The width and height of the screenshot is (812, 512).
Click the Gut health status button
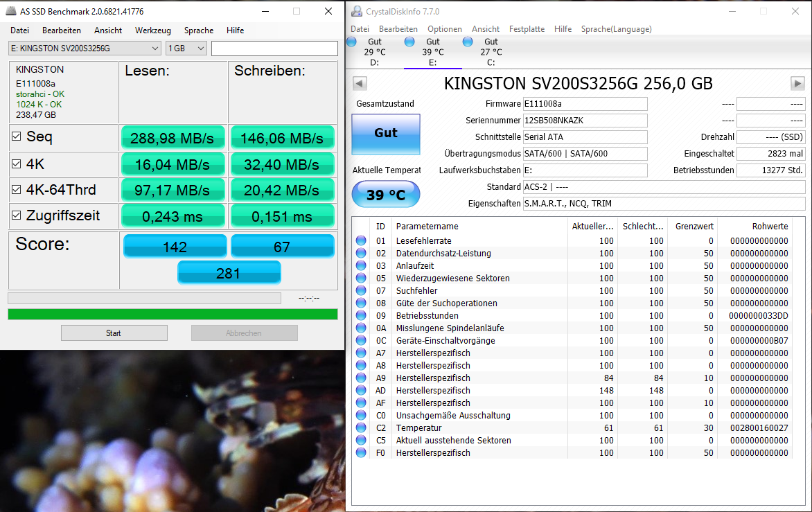386,134
